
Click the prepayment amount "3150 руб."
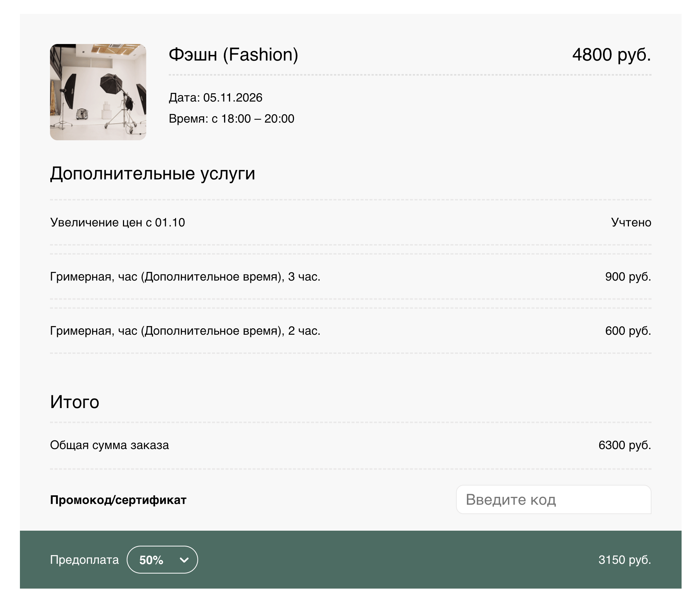(x=625, y=560)
